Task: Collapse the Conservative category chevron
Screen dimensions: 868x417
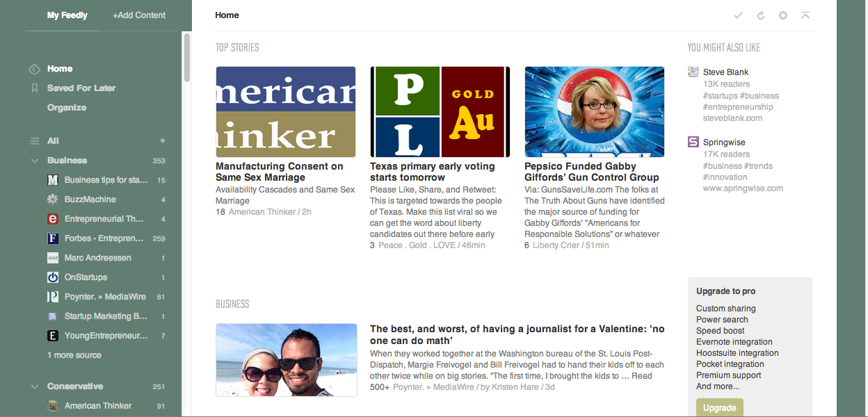Action: (34, 386)
